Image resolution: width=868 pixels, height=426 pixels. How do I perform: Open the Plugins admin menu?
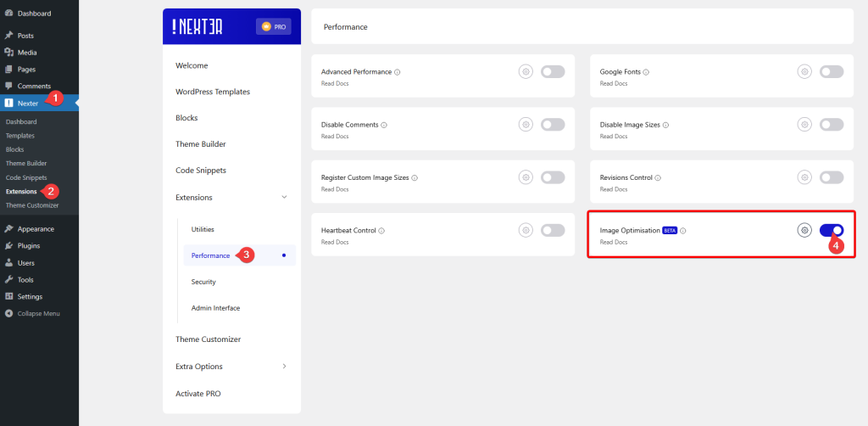(30, 246)
